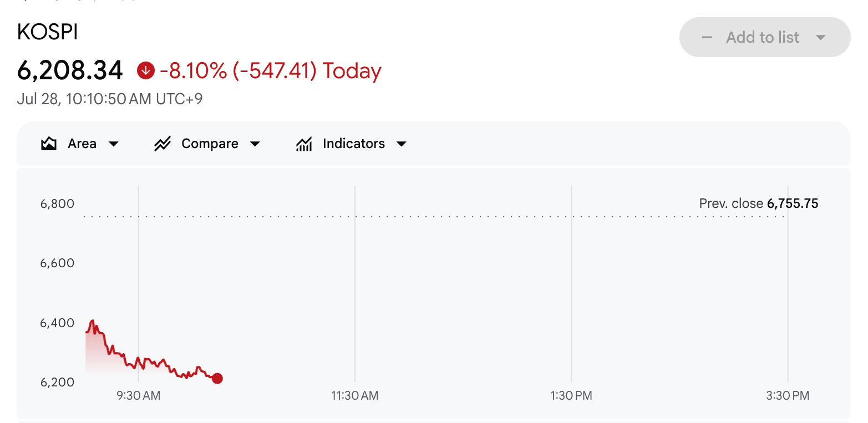
Task: Expand the Compare dropdown arrow
Action: [x=255, y=144]
